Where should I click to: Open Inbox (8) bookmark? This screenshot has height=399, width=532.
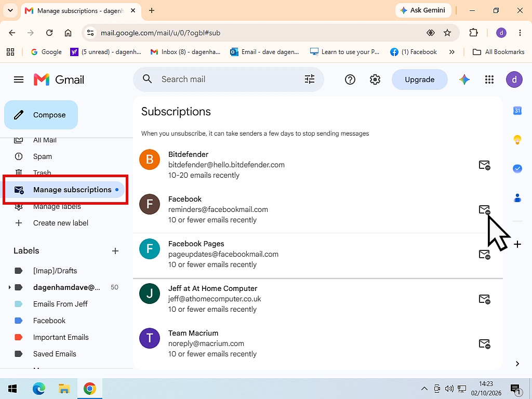(185, 52)
